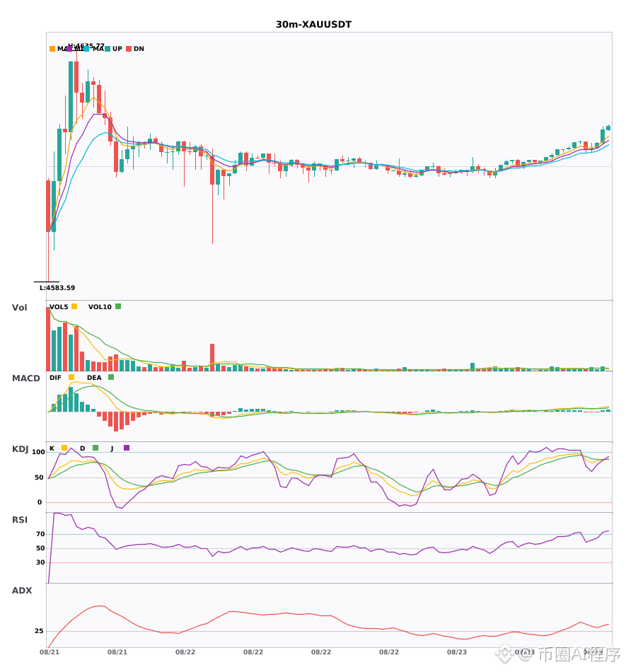Click the KDJ axis value 100
Image resolution: width=626 pixels, height=672 pixels.
[39, 452]
